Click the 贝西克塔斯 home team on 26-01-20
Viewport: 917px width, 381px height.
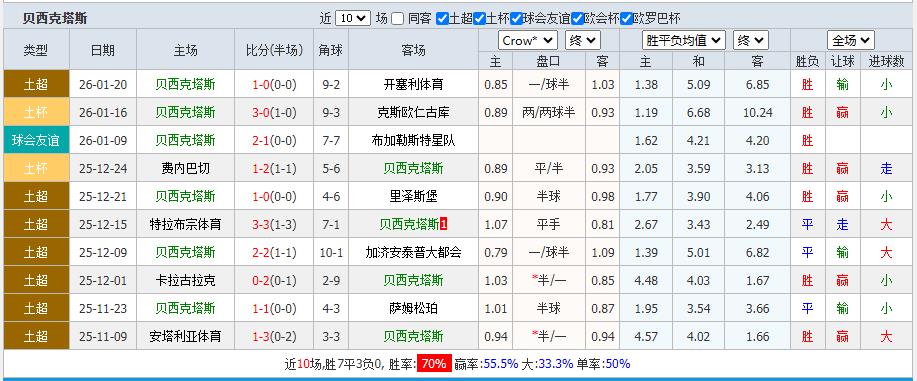click(x=185, y=84)
